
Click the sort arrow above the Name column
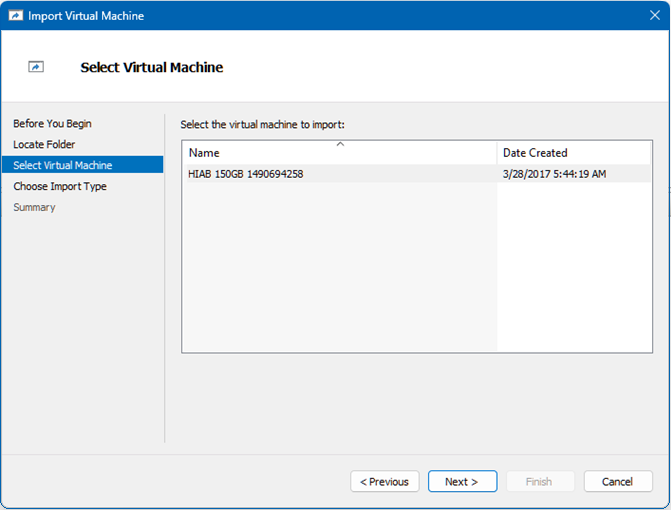click(340, 145)
